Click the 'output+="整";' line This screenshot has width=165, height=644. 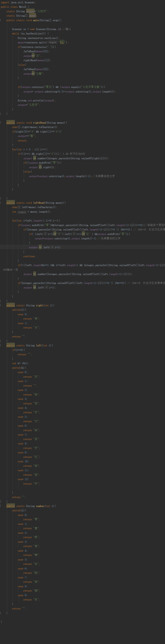pos(27,136)
